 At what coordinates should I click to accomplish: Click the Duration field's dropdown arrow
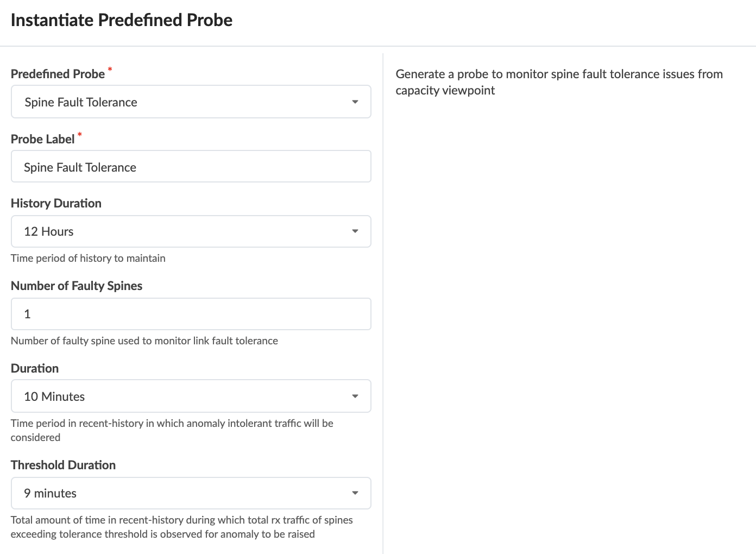(355, 396)
